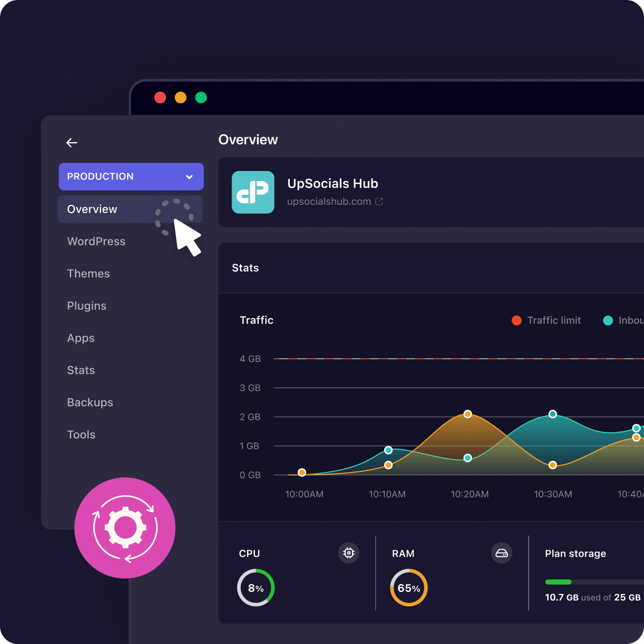Click the 10:10AM time label
Screen dimensions: 644x644
tap(388, 494)
